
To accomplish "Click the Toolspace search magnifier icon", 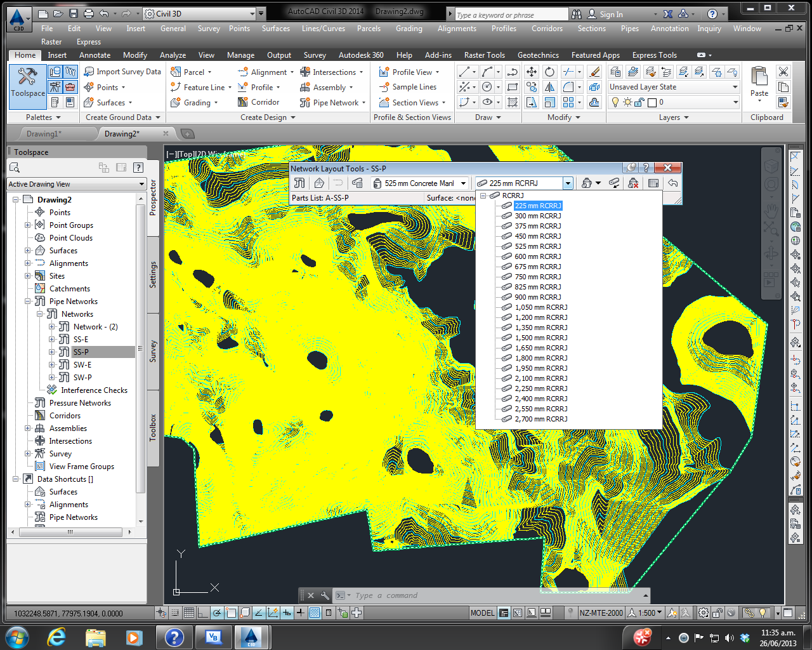I will 15,168.
